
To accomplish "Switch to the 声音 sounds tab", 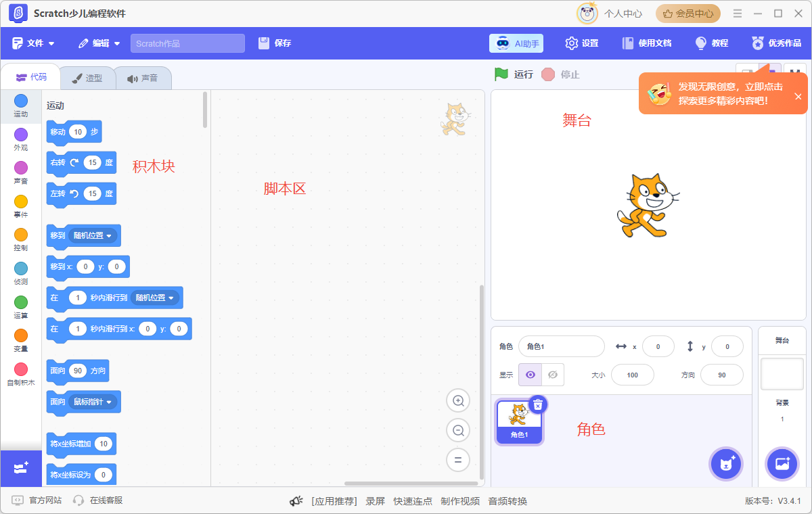I will tap(142, 78).
